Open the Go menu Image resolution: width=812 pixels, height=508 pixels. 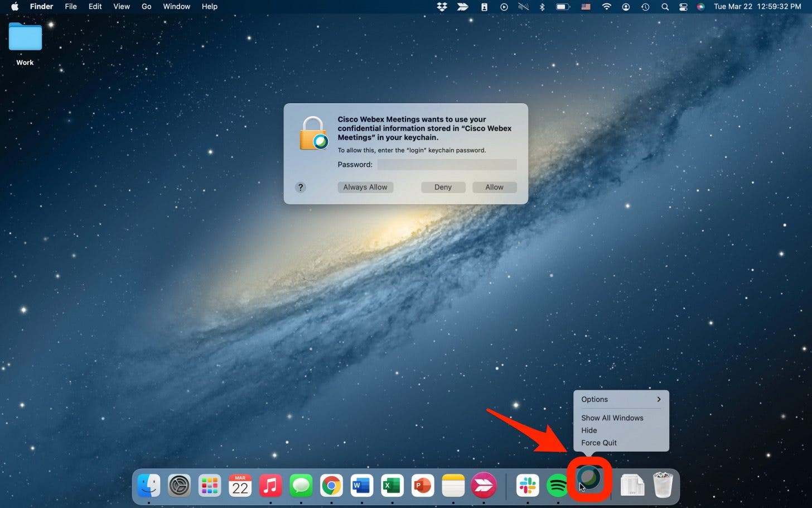click(146, 7)
